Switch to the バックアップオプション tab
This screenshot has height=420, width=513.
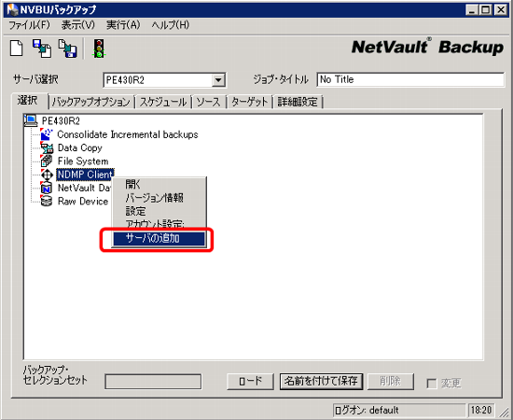pyautogui.click(x=91, y=102)
